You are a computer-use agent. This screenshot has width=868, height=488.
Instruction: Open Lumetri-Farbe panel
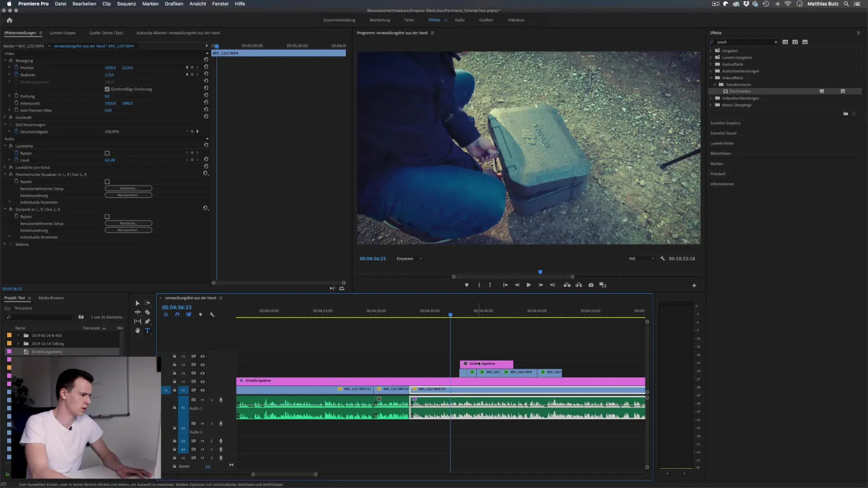tap(722, 143)
